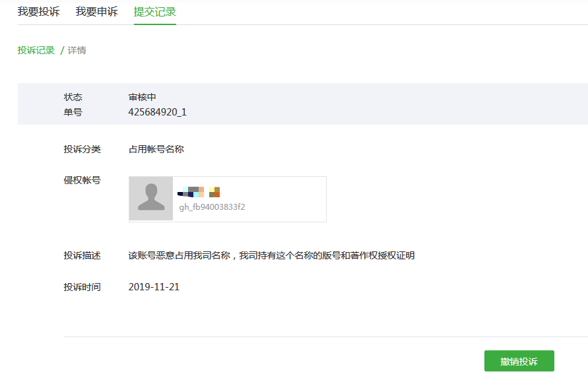The height and width of the screenshot is (384, 588).
Task: Click the 详情 breadcrumb text
Action: pyautogui.click(x=77, y=50)
